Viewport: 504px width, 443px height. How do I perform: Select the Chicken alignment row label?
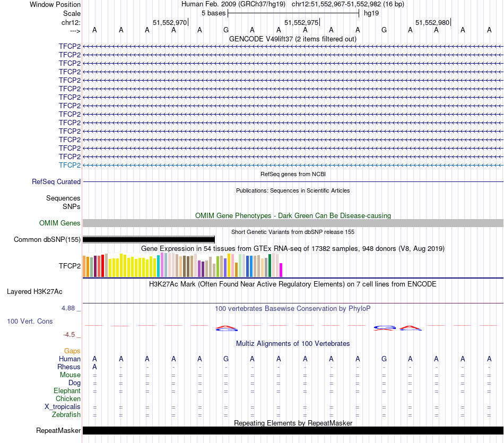68,399
